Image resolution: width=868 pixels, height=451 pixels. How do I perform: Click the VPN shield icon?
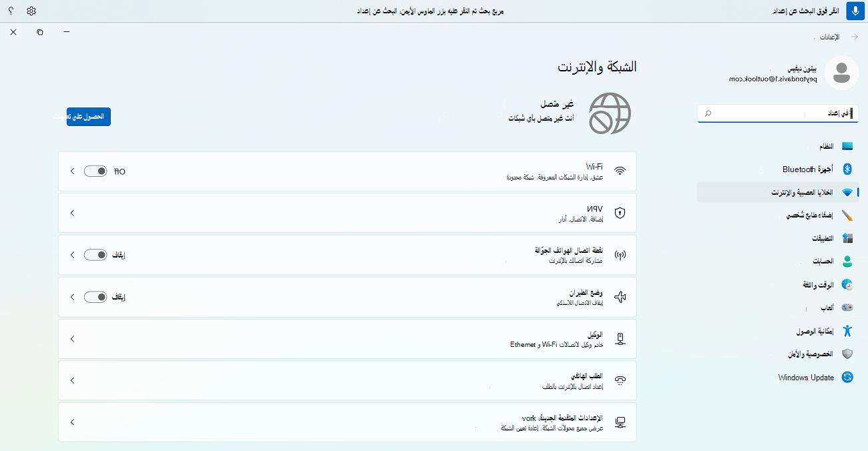click(x=620, y=213)
